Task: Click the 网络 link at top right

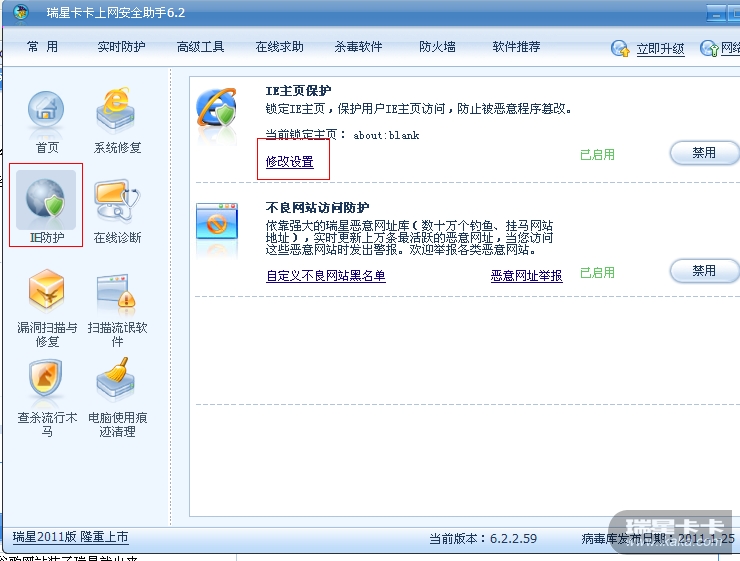Action: tap(731, 48)
